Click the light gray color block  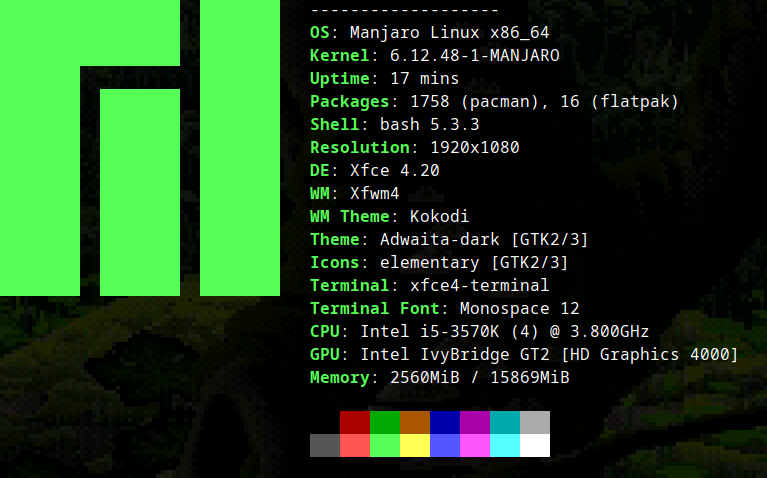pos(535,423)
